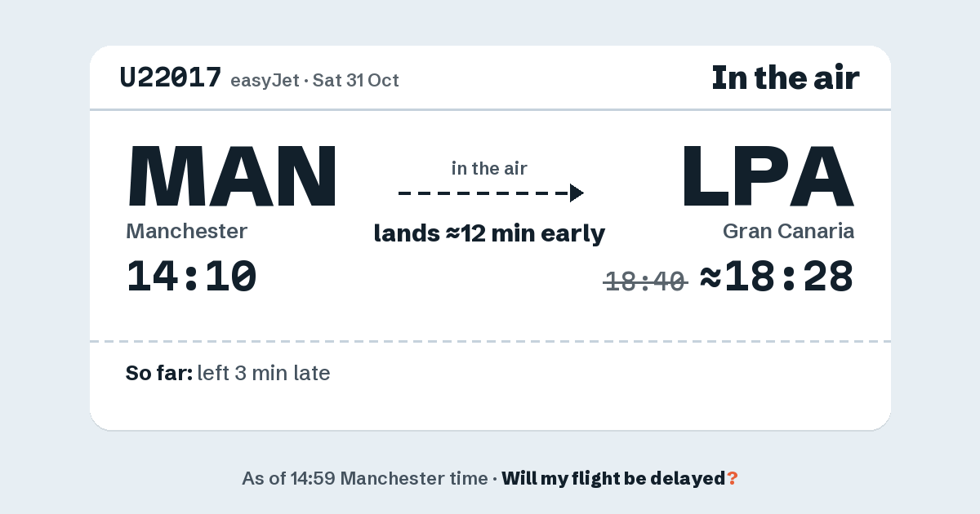This screenshot has width=980, height=514.
Task: Click the struck-through 18:40 scheduled arrival
Action: (x=645, y=281)
